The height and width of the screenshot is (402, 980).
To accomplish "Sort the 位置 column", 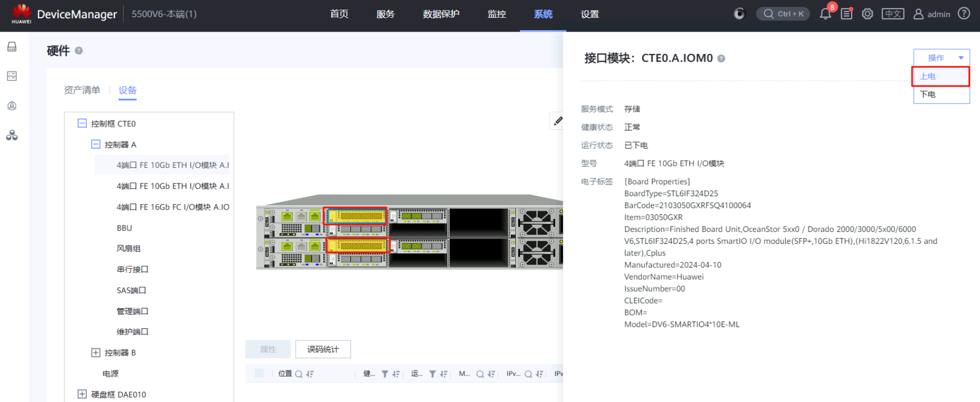I will pos(310,374).
